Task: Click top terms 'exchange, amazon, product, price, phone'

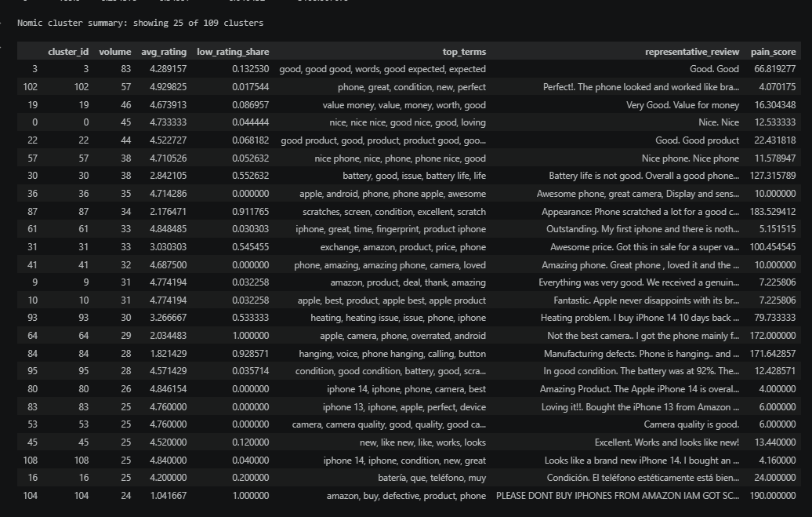Action: [403, 247]
